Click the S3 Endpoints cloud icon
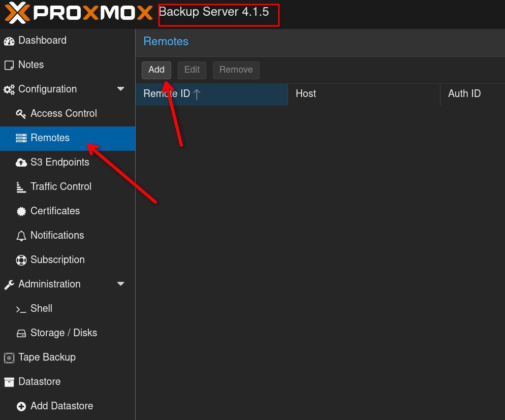This screenshot has width=505, height=420. [x=21, y=163]
